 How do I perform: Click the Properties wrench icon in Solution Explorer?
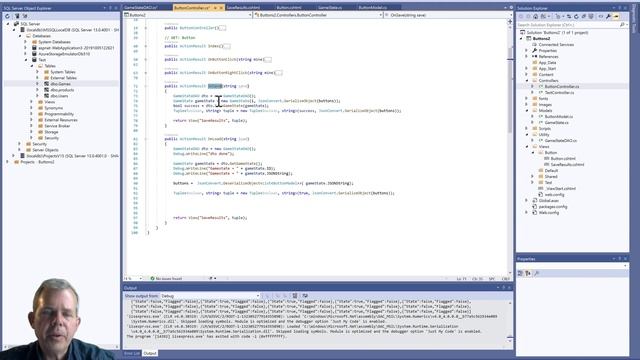click(608, 16)
